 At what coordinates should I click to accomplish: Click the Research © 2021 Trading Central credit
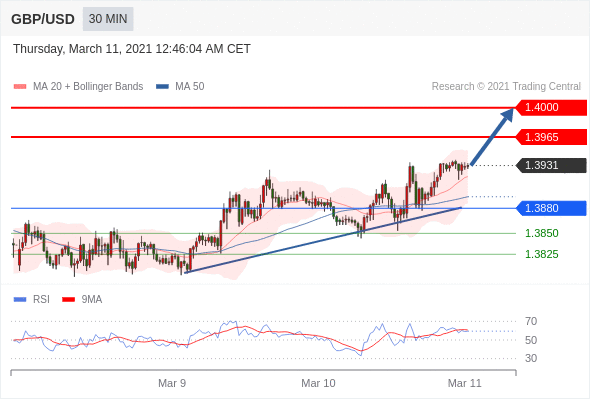coord(506,87)
